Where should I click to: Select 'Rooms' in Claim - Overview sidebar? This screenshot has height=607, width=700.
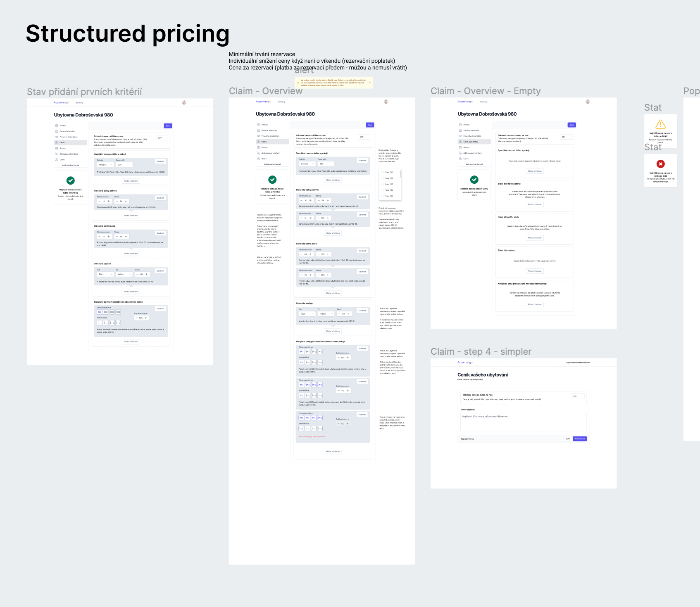point(272,147)
